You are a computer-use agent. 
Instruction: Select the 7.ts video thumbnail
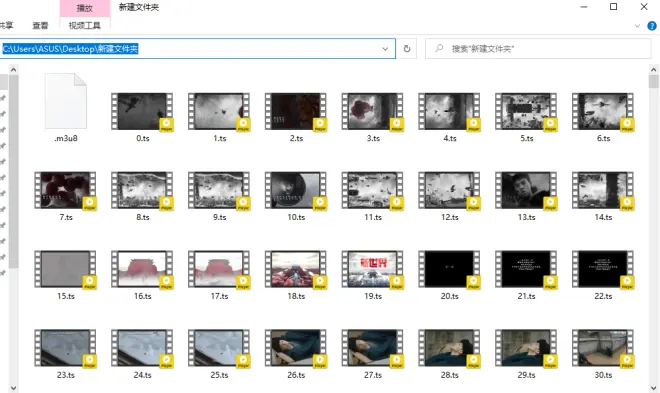[x=65, y=190]
